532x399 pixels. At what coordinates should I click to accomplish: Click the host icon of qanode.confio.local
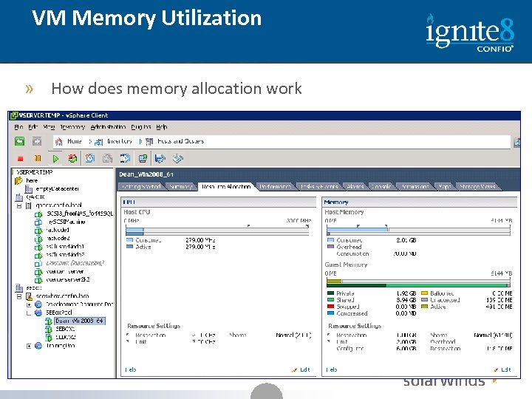coord(29,205)
